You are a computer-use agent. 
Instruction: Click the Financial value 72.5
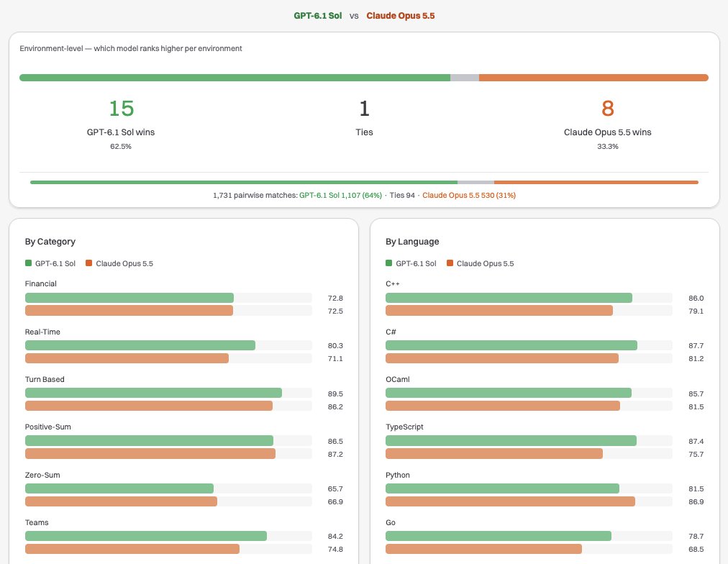coord(335,311)
